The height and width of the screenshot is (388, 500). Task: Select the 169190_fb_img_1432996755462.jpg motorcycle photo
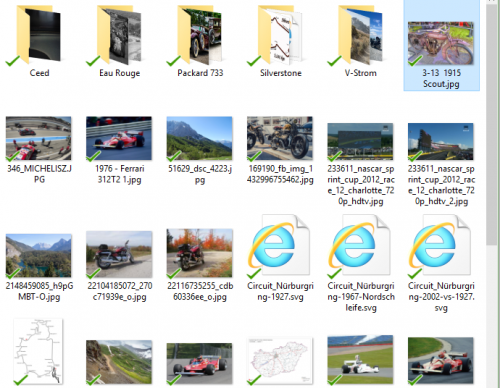pos(280,138)
